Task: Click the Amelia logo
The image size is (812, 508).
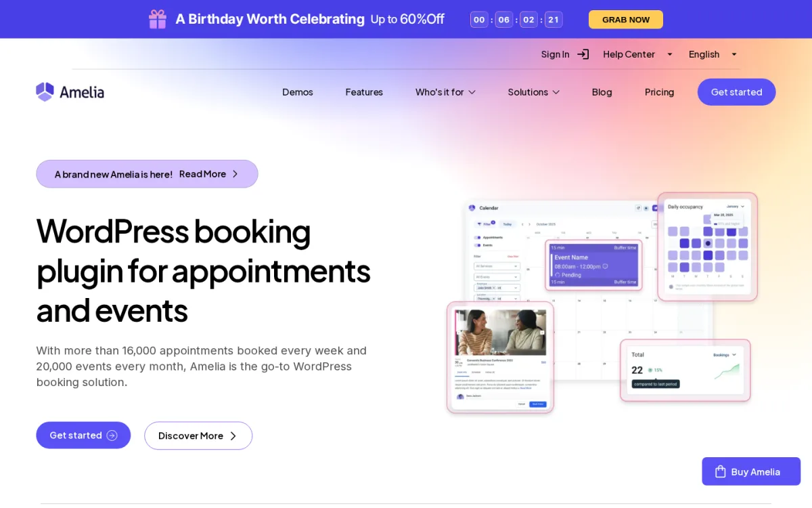Action: tap(70, 92)
